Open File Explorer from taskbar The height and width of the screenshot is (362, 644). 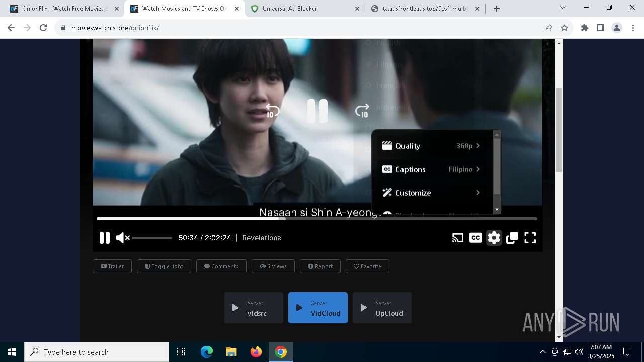pos(231,352)
